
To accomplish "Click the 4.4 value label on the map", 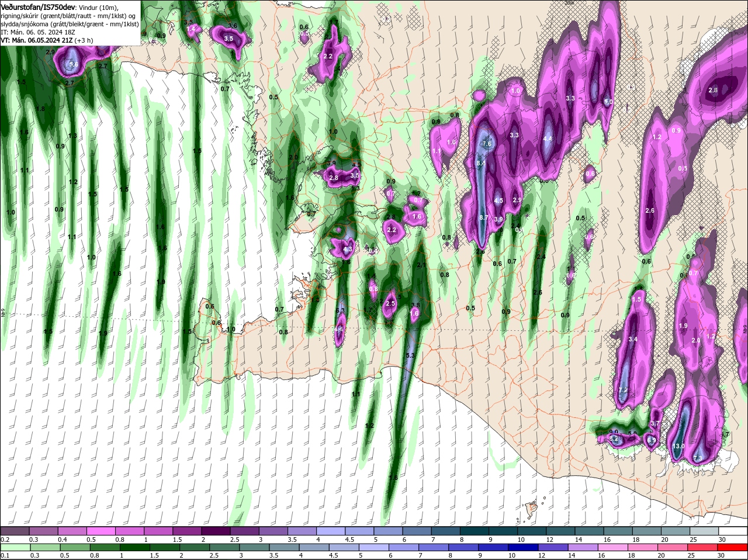I will (x=548, y=139).
